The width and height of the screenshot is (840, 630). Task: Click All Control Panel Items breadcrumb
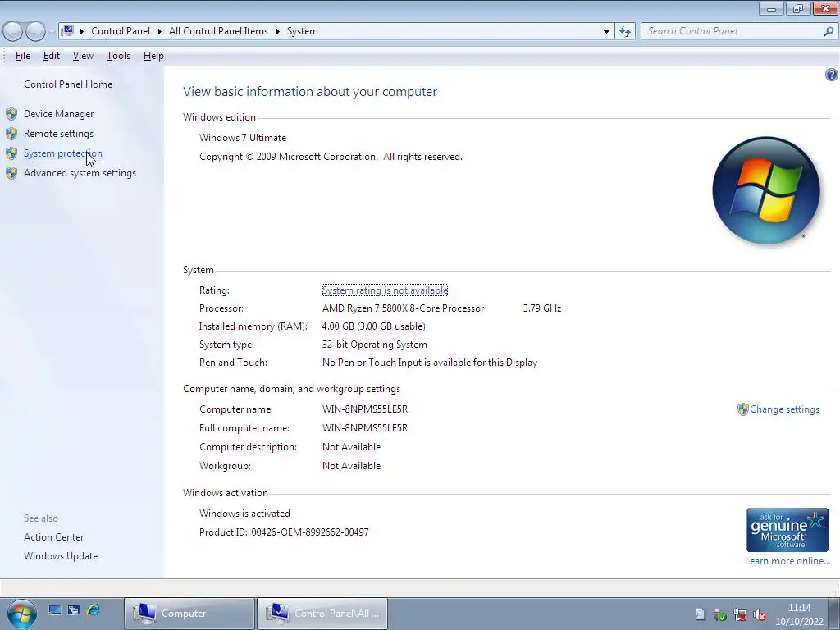click(218, 31)
